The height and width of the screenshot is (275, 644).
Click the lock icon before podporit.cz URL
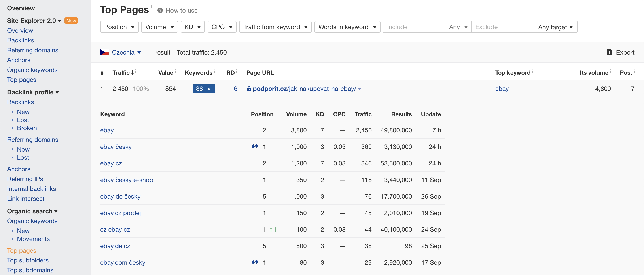[x=249, y=89]
